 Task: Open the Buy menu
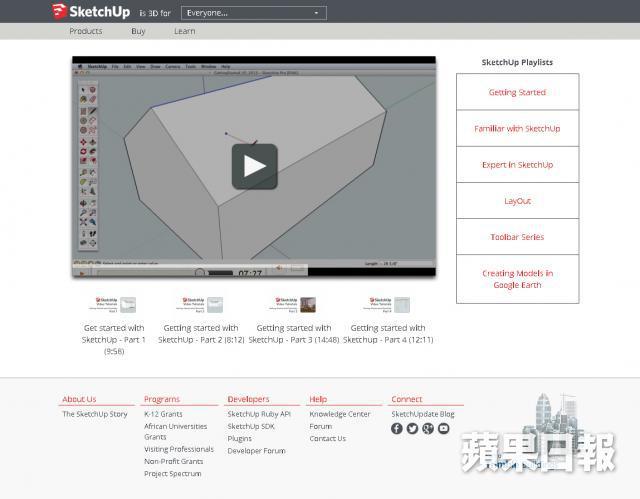click(138, 31)
